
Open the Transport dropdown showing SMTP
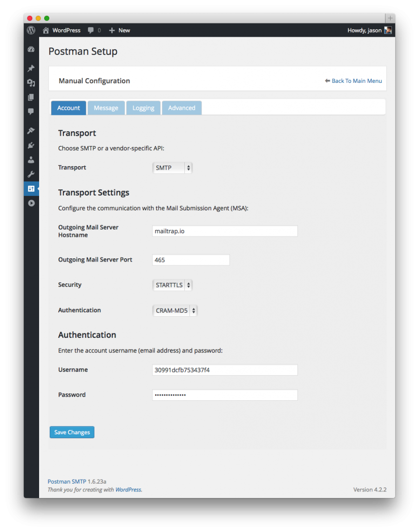tap(172, 168)
